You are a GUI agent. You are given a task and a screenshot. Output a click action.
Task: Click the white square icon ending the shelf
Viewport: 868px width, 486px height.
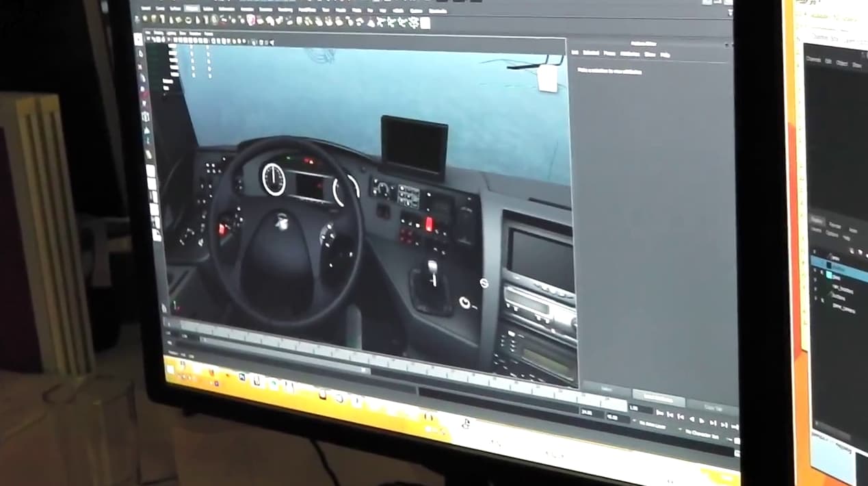coord(425,23)
